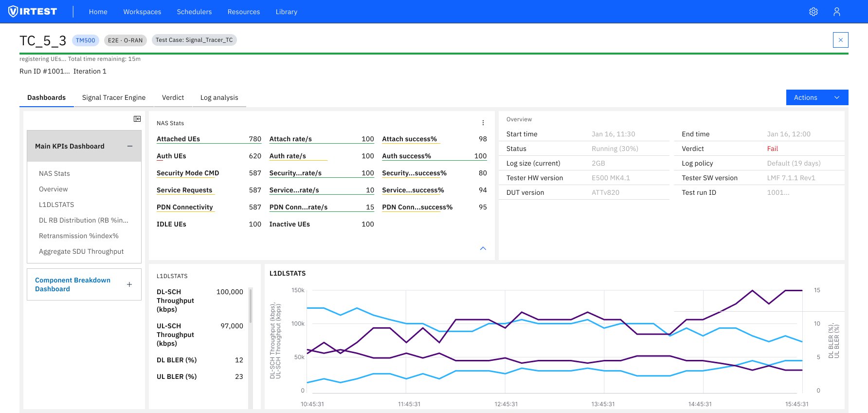Switch to the Verdict tab

click(x=173, y=97)
